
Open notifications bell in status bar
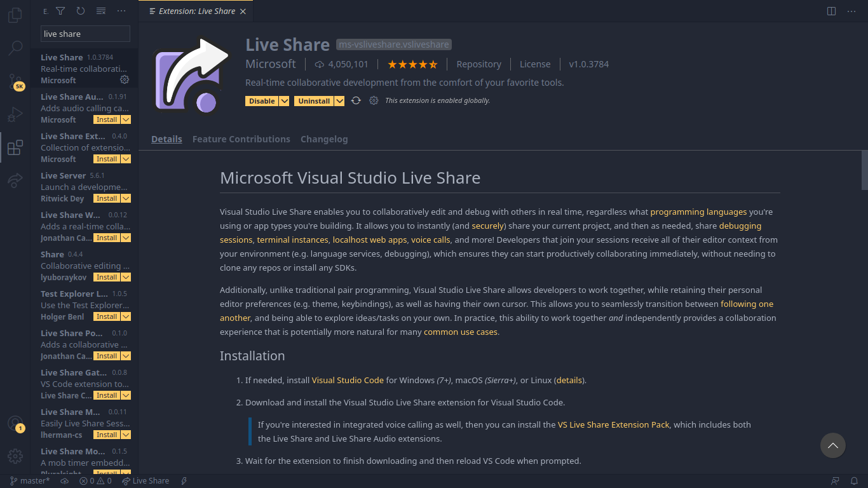click(855, 481)
